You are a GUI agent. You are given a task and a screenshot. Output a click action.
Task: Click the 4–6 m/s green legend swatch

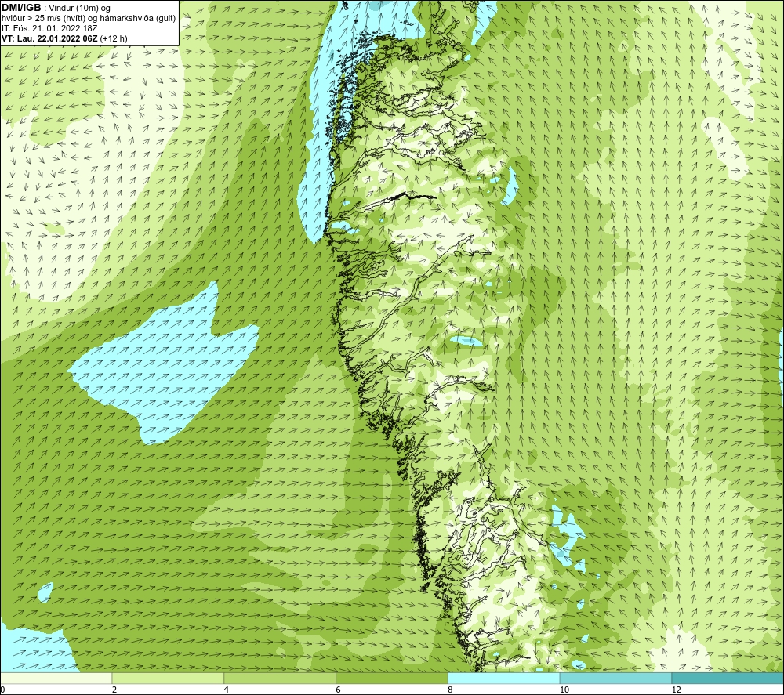coord(280,679)
